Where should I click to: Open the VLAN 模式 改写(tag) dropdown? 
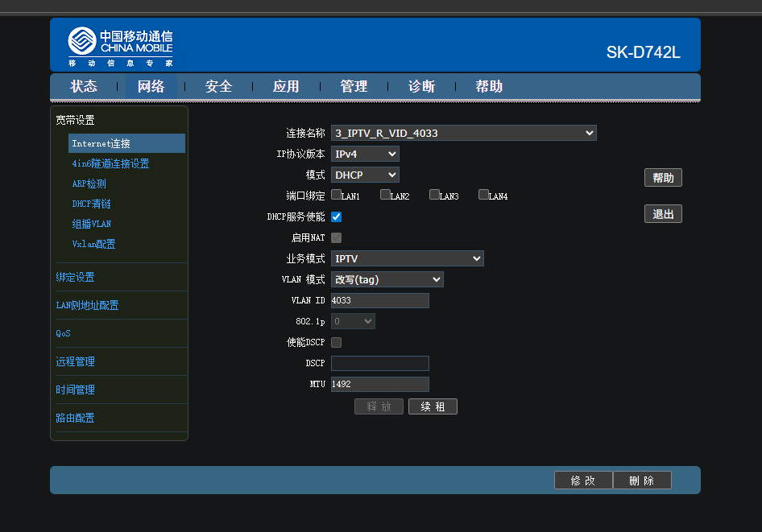[x=387, y=279]
